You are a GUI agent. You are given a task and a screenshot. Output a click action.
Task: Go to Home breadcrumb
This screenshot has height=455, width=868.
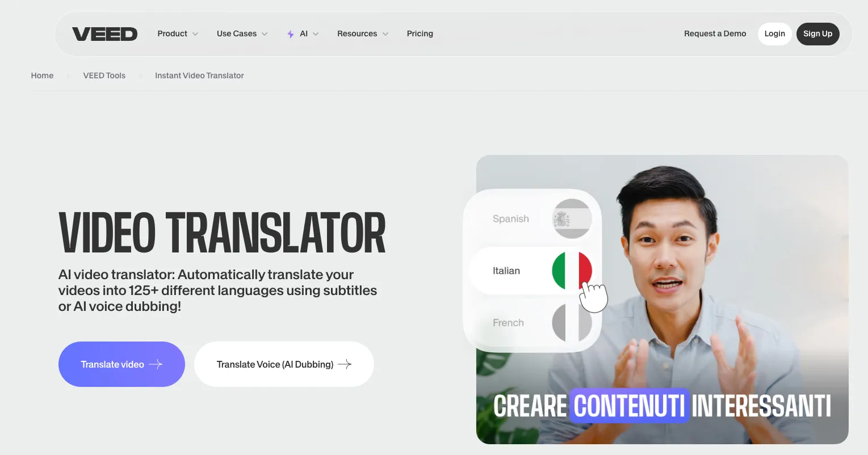[42, 75]
